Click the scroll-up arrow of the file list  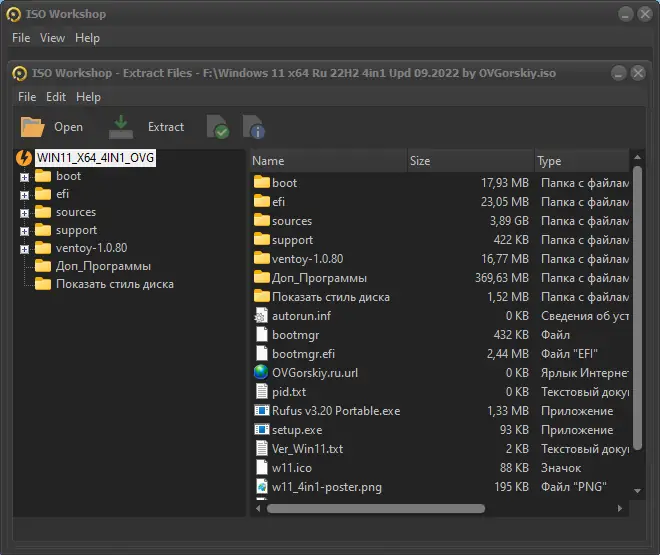(637, 157)
